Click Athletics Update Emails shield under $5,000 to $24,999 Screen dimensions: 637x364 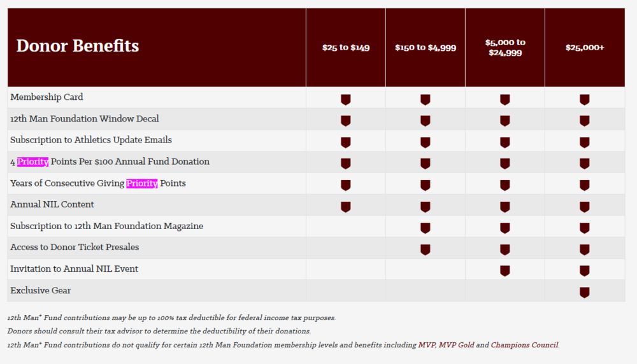point(505,143)
